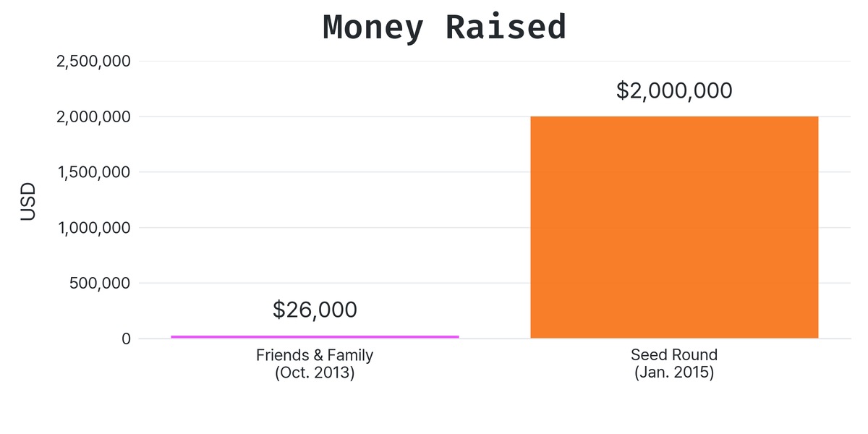The height and width of the screenshot is (434, 868).
Task: Select the 1,500,000 y-axis tick label
Action: pos(93,172)
